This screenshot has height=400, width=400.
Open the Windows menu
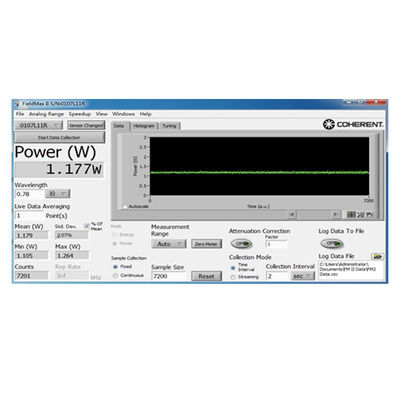[123, 114]
